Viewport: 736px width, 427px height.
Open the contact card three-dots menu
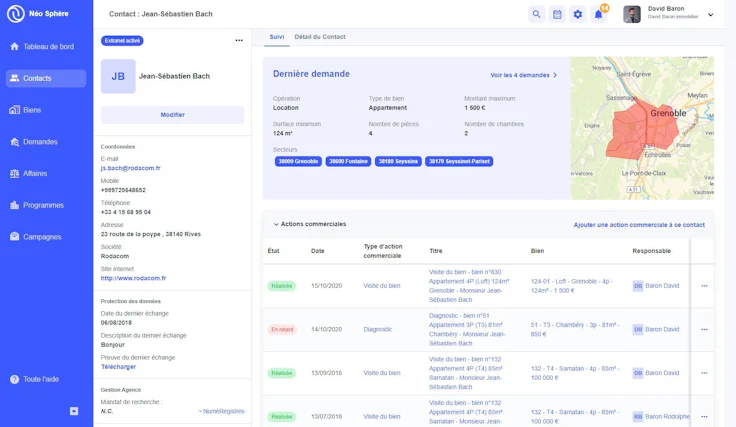pyautogui.click(x=239, y=40)
